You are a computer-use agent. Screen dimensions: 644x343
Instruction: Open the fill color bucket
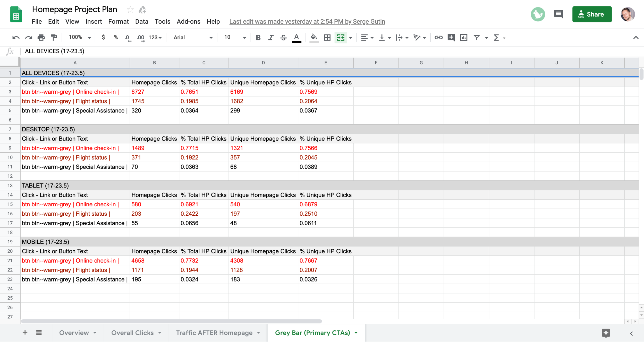point(314,38)
